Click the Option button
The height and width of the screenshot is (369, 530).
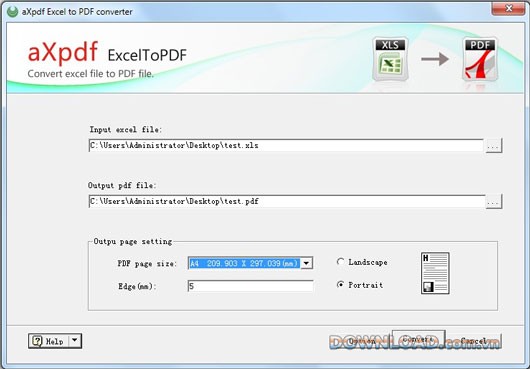coord(361,341)
